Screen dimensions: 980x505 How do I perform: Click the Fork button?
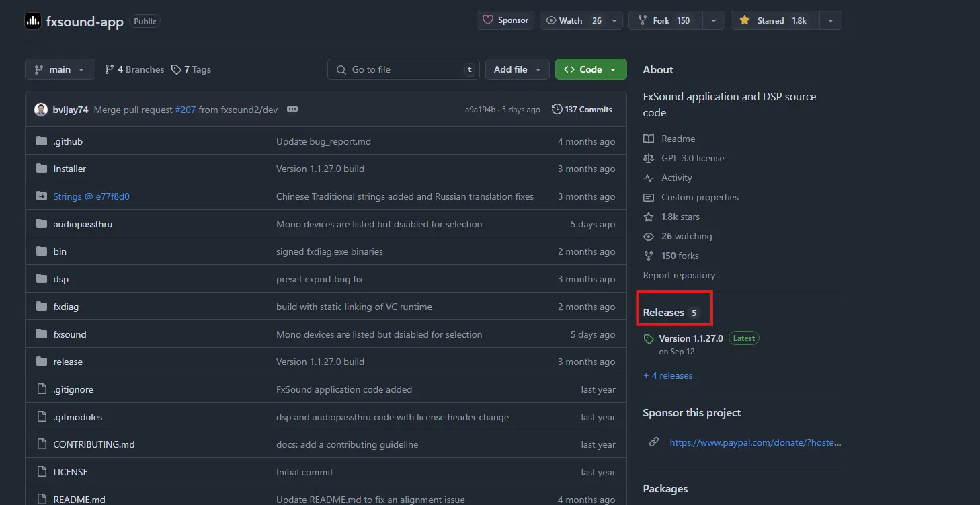tap(665, 20)
